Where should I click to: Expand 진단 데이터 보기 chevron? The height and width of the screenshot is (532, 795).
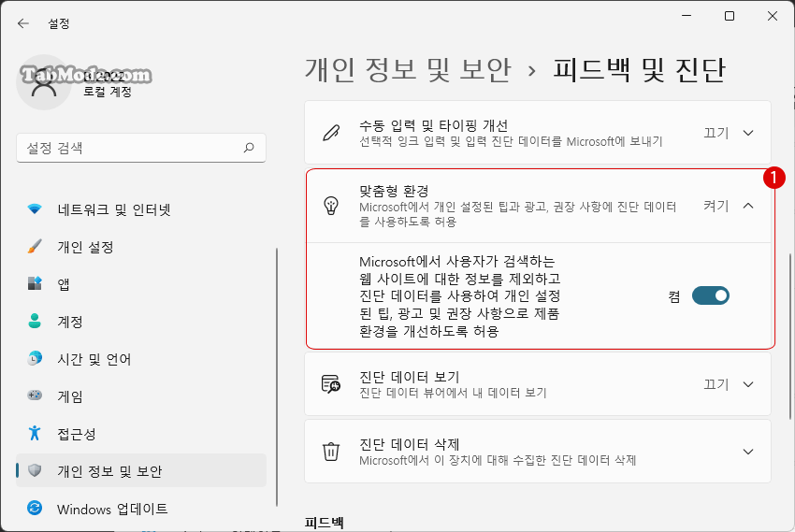[x=748, y=384]
